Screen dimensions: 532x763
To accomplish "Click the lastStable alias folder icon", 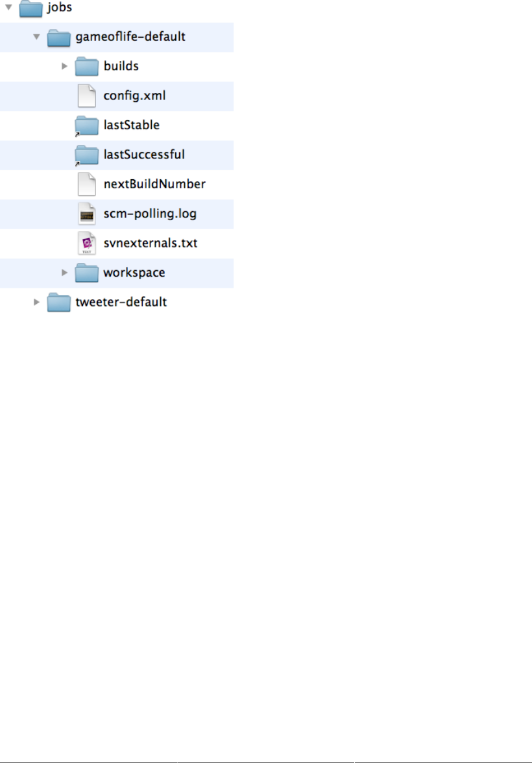I will pos(87,125).
